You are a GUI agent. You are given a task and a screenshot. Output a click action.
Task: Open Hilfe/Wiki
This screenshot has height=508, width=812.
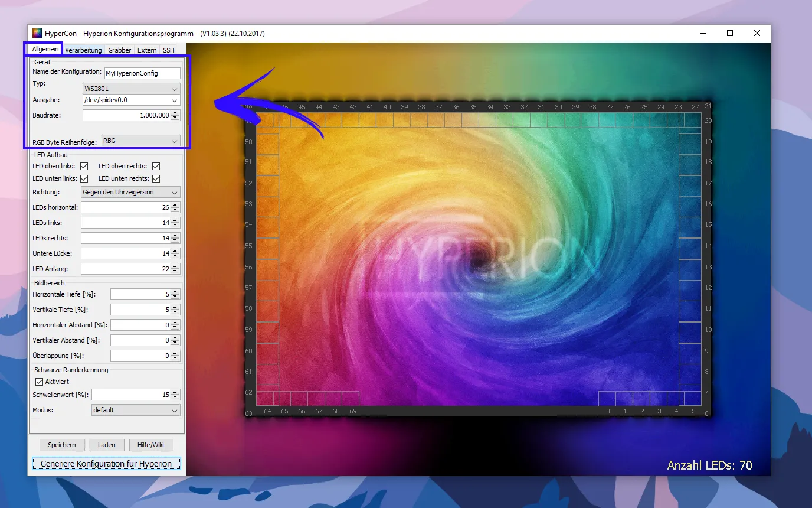pos(150,445)
